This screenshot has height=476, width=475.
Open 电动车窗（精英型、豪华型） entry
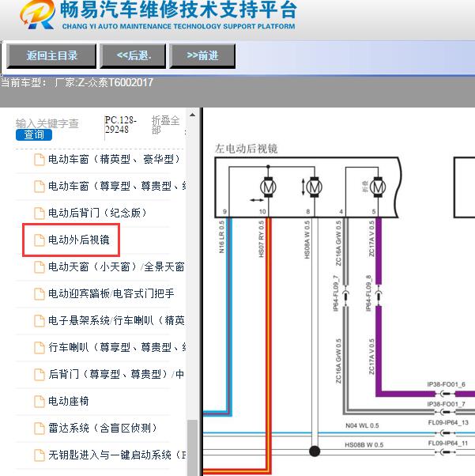(x=114, y=159)
